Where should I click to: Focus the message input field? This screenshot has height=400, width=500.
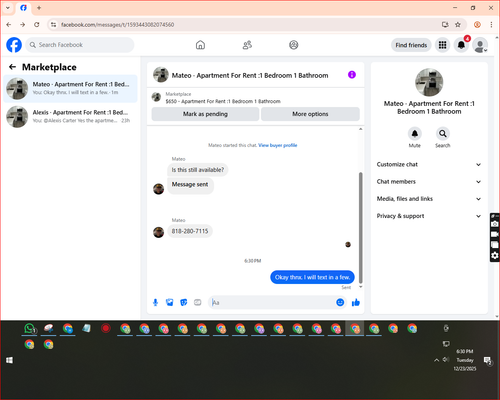coord(272,302)
